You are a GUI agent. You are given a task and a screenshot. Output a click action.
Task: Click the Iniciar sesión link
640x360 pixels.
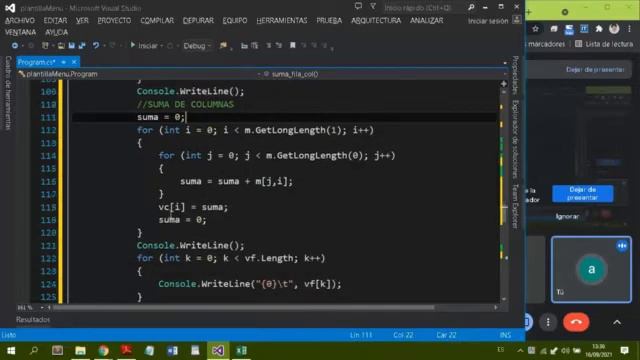click(488, 21)
